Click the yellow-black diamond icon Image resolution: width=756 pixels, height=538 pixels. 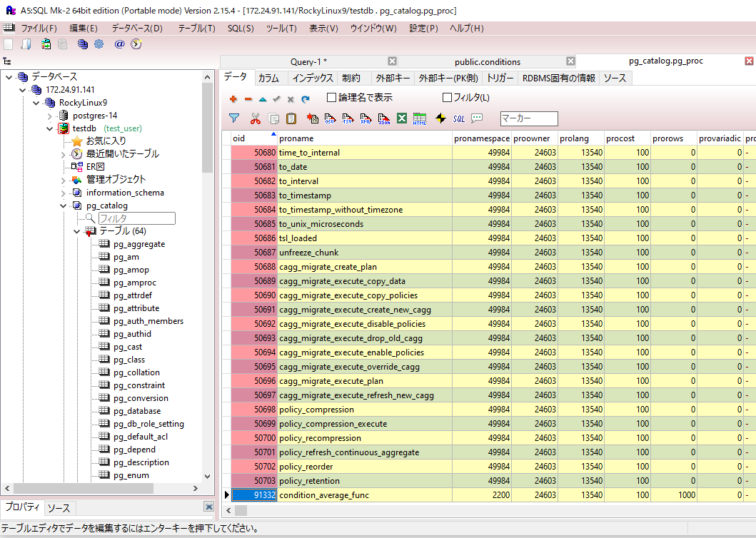coord(440,118)
